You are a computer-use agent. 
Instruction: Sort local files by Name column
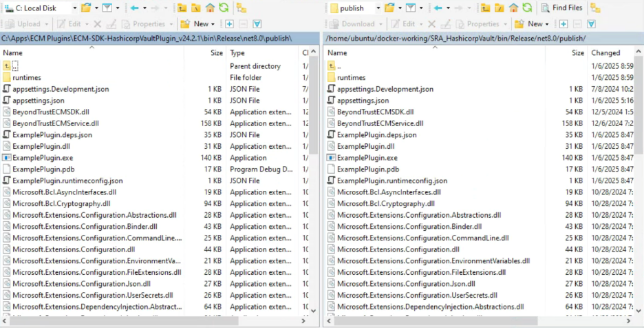click(x=92, y=52)
